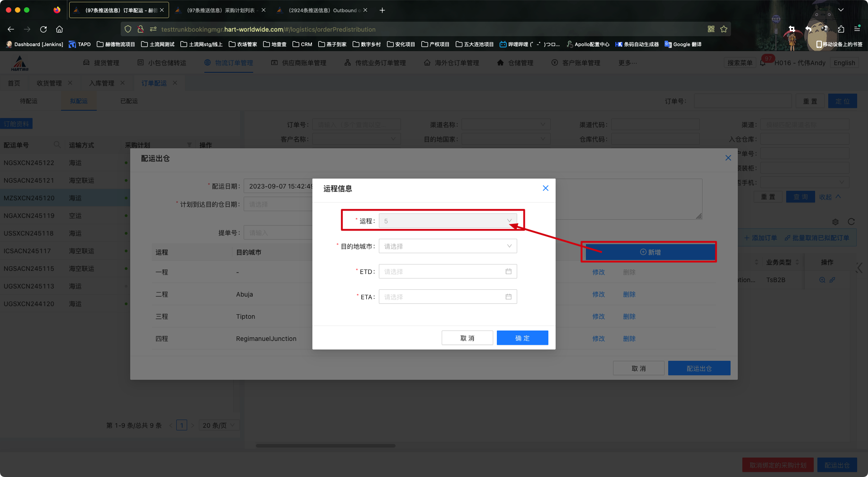This screenshot has height=477, width=868.
Task: Click the ETD calendar icon
Action: click(508, 271)
